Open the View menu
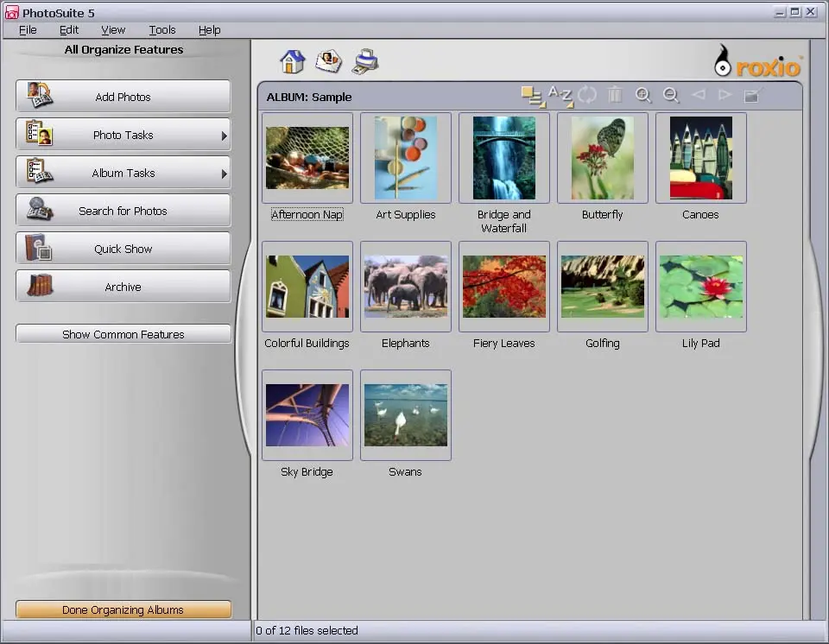Viewport: 829px width, 644px height. 113,29
